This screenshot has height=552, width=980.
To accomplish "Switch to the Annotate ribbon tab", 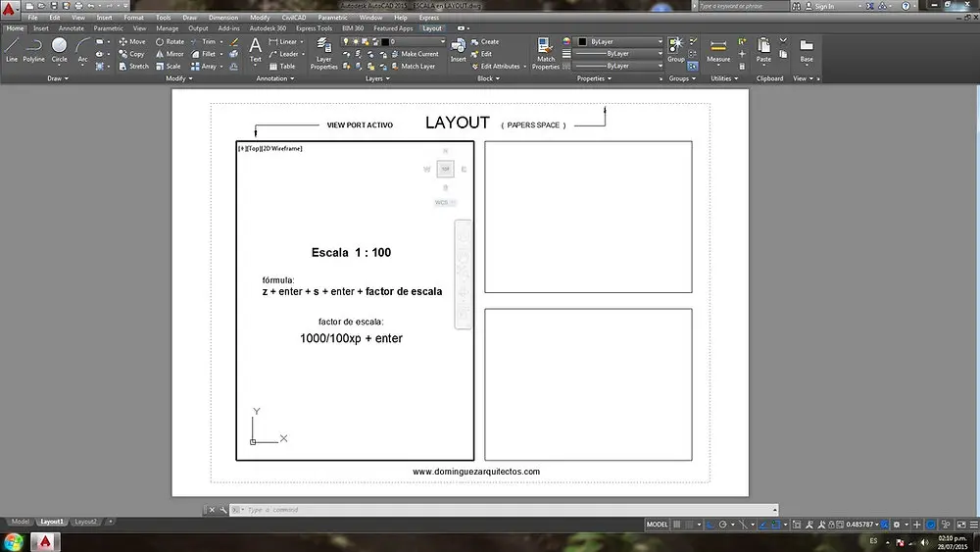I will click(x=72, y=28).
